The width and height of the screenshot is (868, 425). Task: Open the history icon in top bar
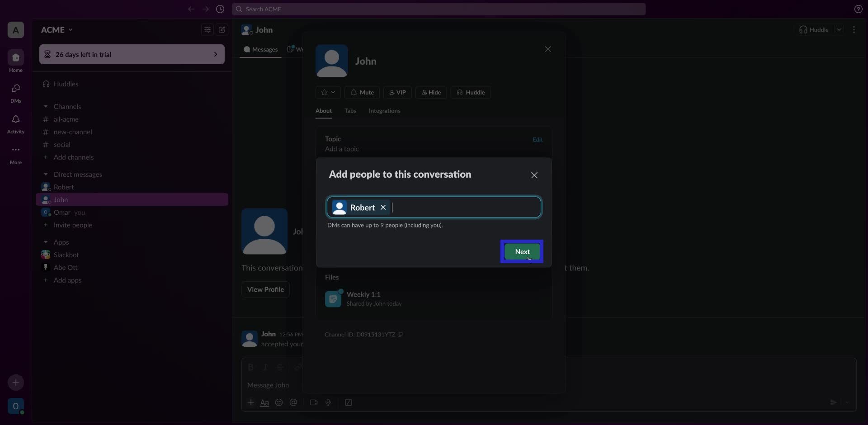click(x=220, y=9)
